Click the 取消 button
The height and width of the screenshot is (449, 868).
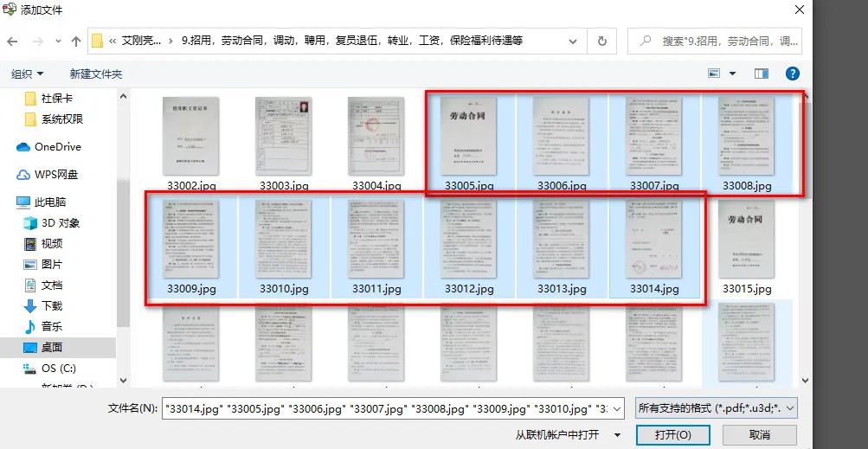pos(760,434)
